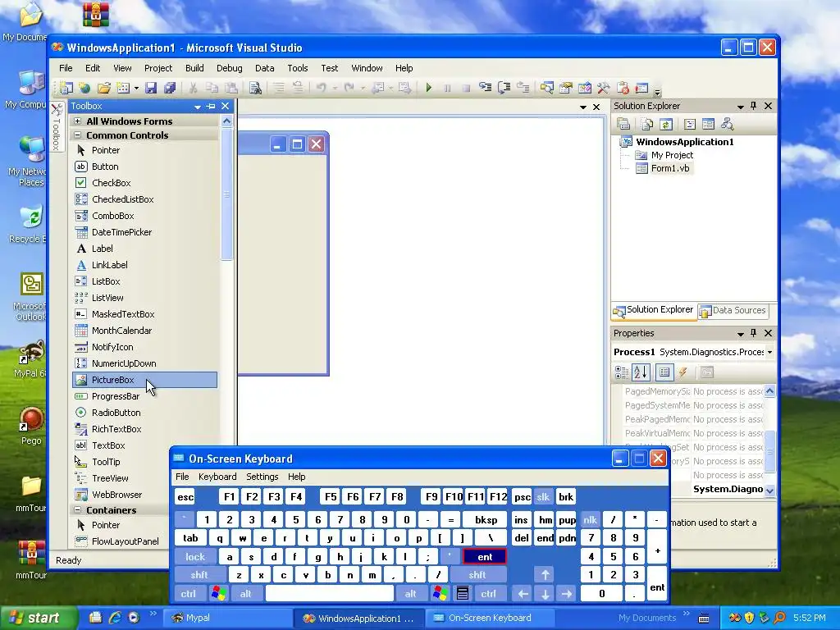Click the Refresh icon in Solution Explorer
840x630 pixels.
[x=665, y=125]
